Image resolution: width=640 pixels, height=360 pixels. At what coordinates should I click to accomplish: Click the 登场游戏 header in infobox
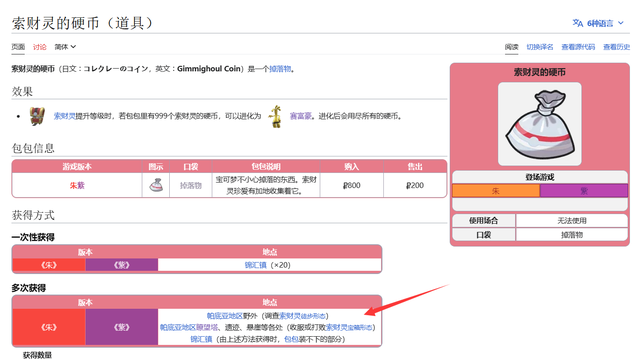tap(540, 177)
